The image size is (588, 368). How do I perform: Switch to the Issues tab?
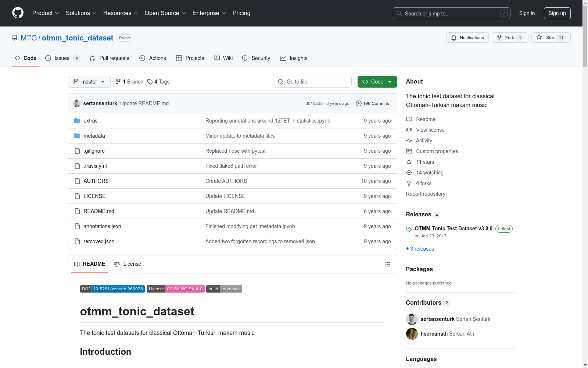click(x=62, y=58)
